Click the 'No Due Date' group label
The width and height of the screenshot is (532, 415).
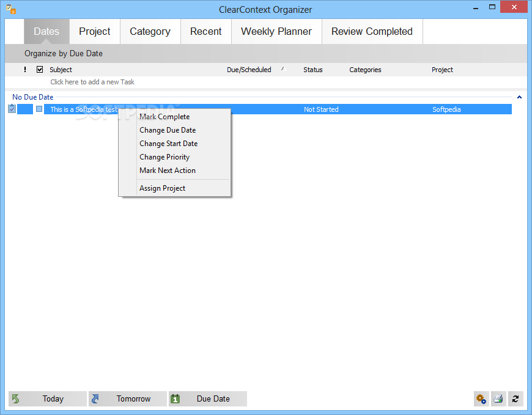(x=33, y=97)
